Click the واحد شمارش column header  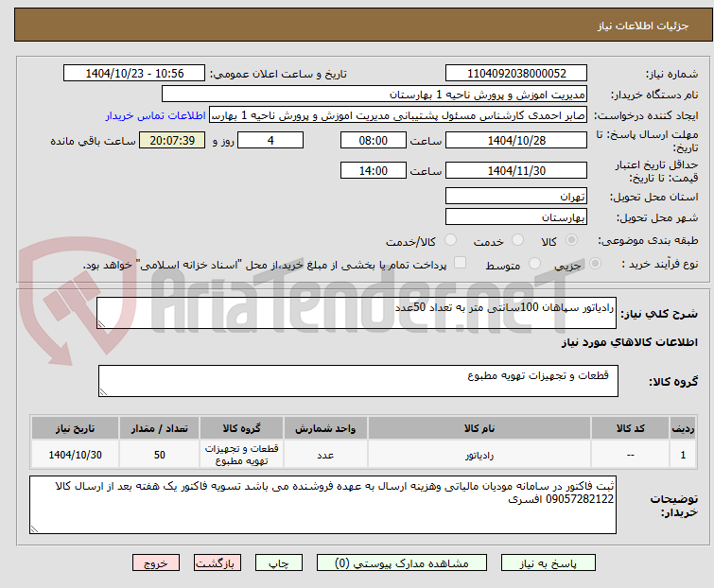325,428
